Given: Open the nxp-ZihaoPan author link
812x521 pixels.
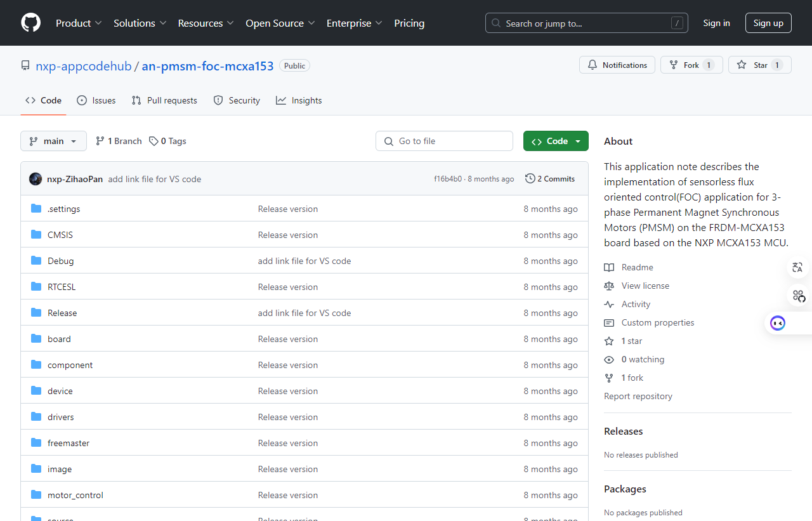Looking at the screenshot, I should click(x=75, y=179).
